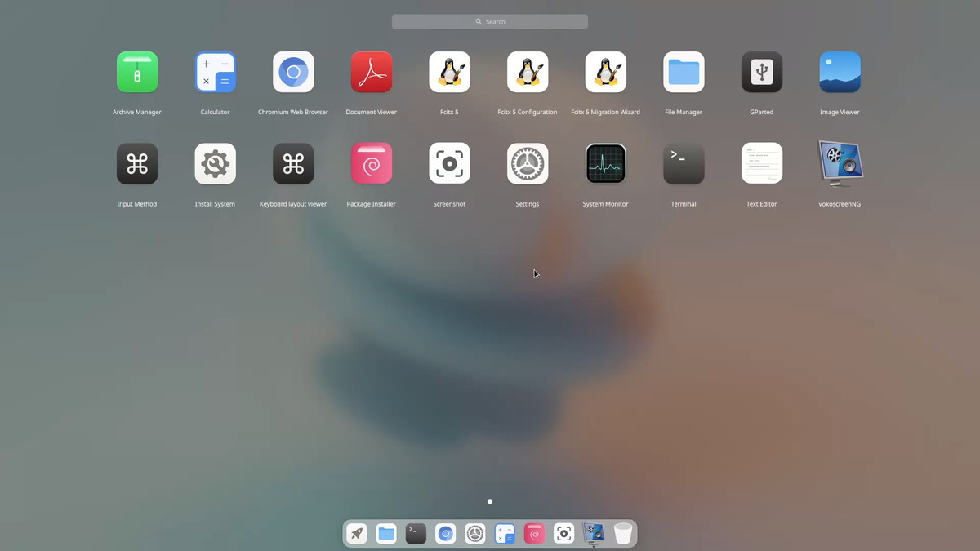Open the Screenshot app in the grid
The height and width of the screenshot is (551, 980).
coord(449,163)
